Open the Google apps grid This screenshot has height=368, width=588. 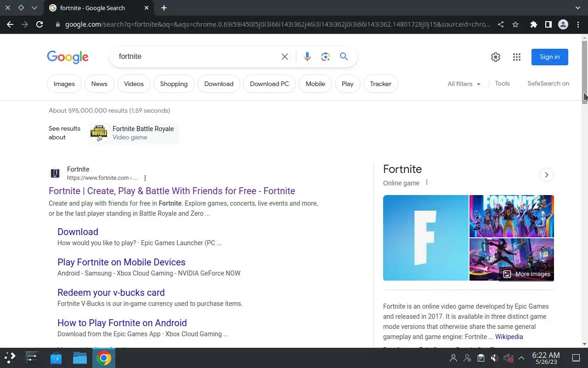(x=517, y=57)
